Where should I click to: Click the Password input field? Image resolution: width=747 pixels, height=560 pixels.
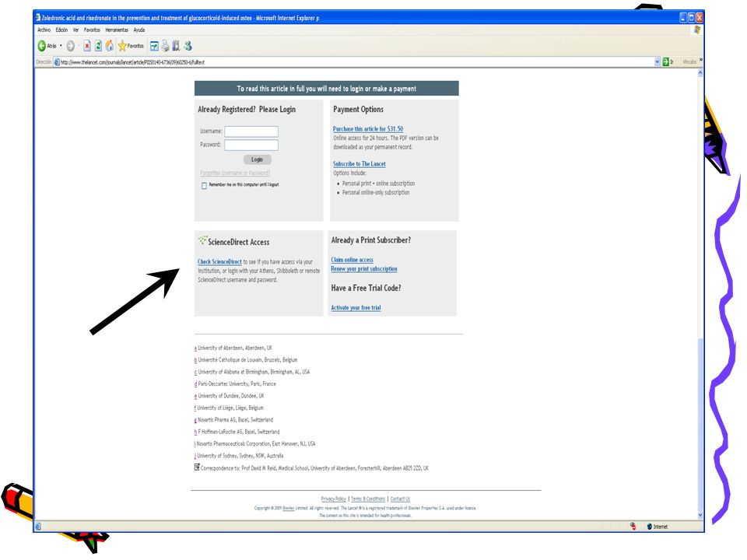(251, 145)
